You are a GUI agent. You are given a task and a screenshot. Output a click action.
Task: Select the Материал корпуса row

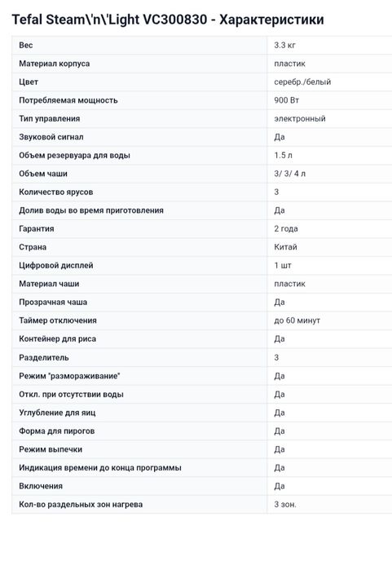201,64
